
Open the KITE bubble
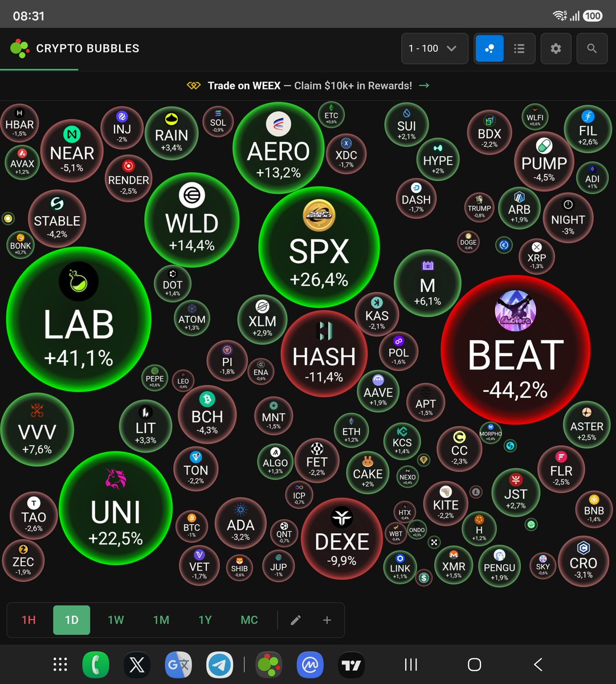click(x=446, y=503)
